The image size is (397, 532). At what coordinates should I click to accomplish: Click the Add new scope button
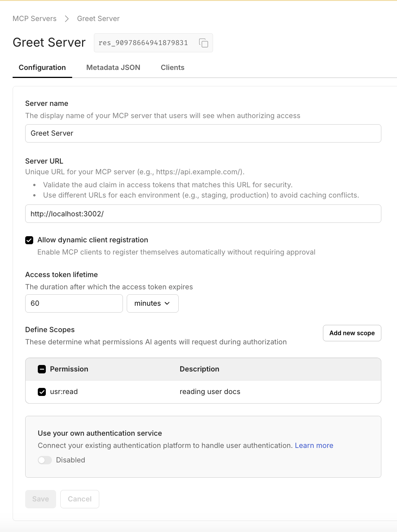pyautogui.click(x=352, y=333)
